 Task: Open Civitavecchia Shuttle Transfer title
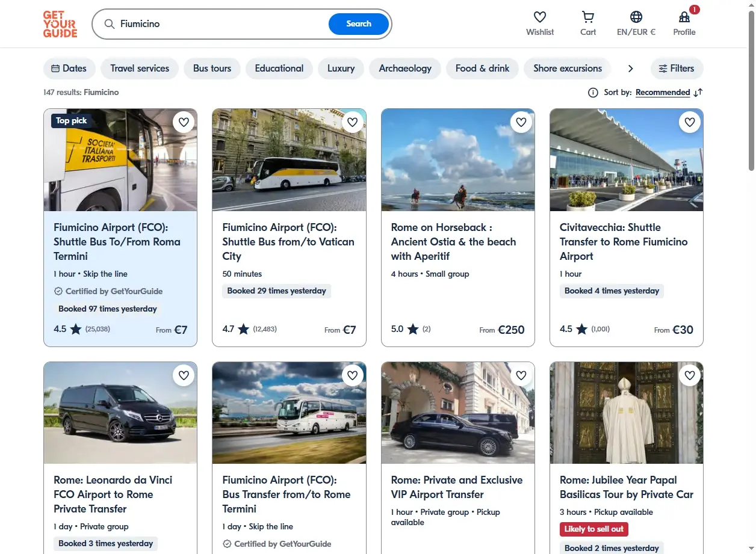click(624, 242)
